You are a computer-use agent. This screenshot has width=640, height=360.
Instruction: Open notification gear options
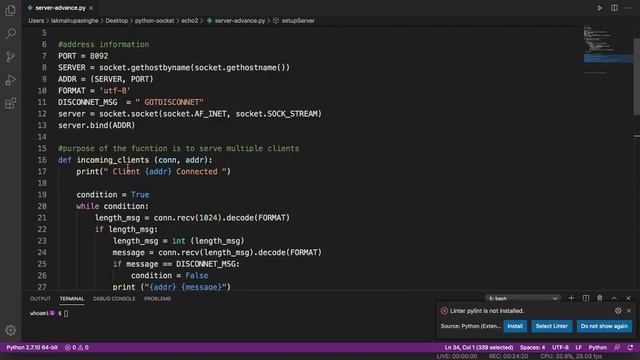coord(618,311)
